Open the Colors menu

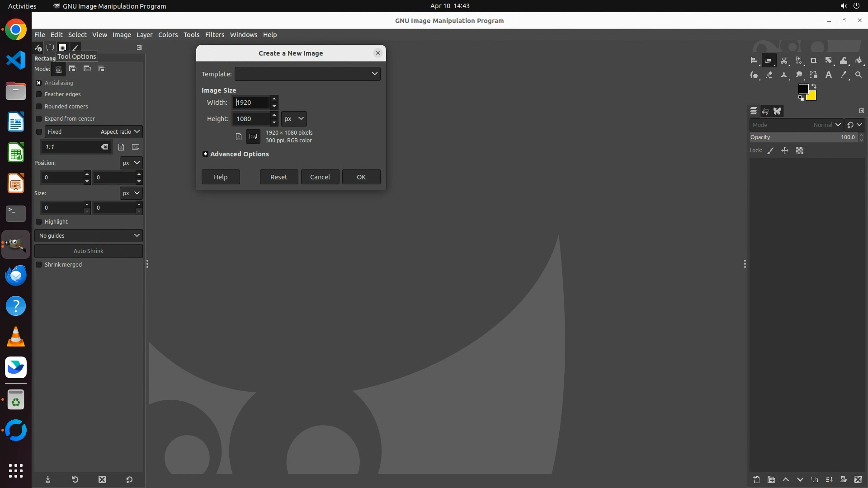tap(168, 35)
